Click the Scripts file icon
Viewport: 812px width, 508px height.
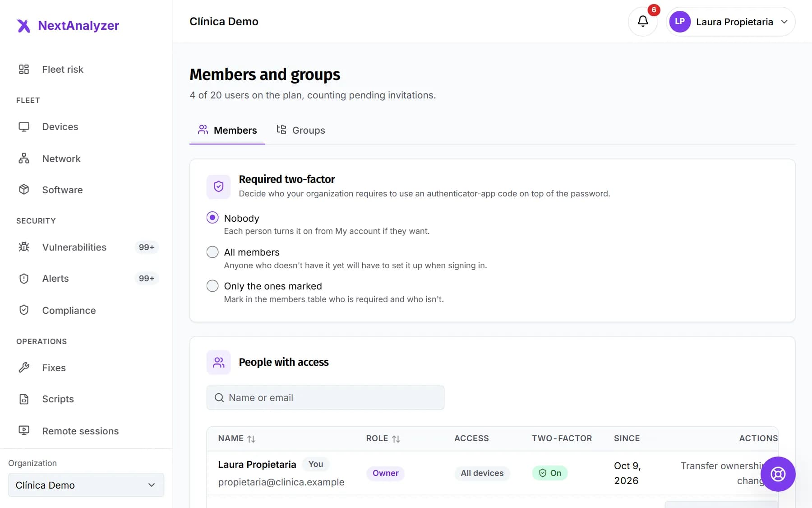click(24, 399)
